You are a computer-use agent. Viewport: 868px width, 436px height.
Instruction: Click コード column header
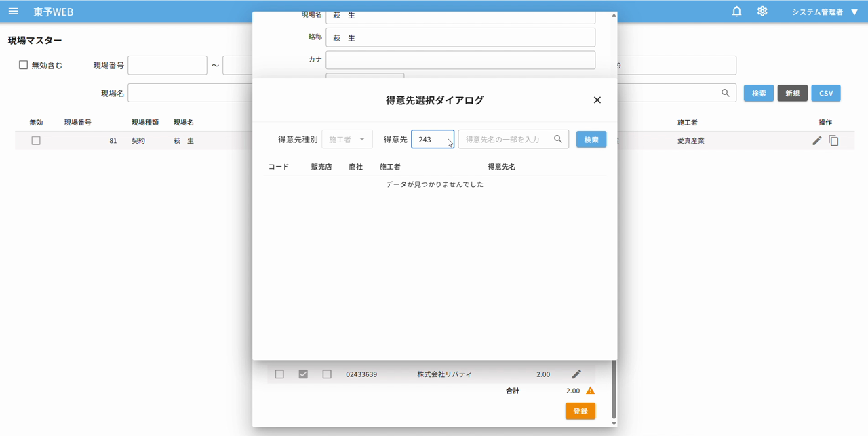pos(278,167)
